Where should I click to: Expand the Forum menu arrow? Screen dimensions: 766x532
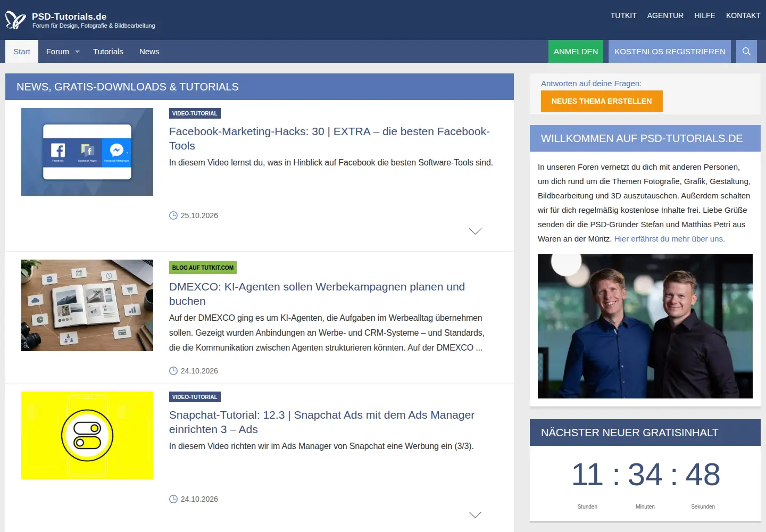[78, 52]
